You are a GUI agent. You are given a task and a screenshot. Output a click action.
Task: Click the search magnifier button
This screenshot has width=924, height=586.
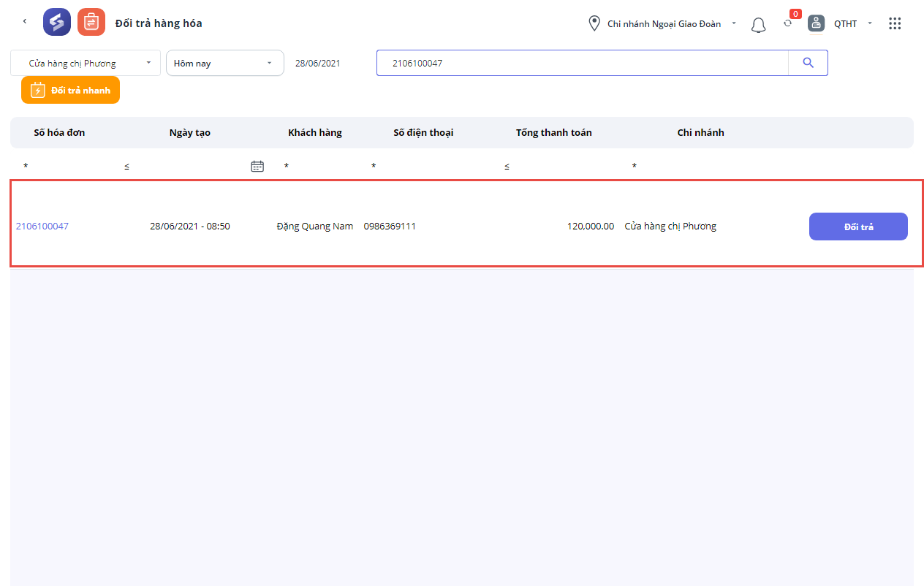pyautogui.click(x=808, y=63)
